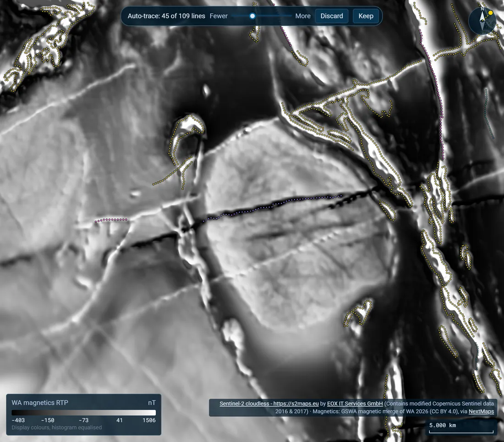
Task: Click the 41 legend tick value
Action: (119, 420)
